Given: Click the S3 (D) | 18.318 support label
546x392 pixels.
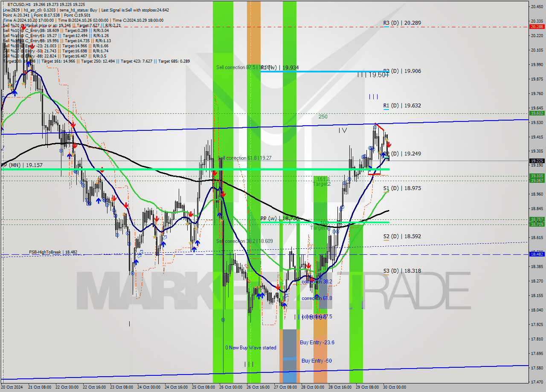Looking at the screenshot, I should click(402, 271).
